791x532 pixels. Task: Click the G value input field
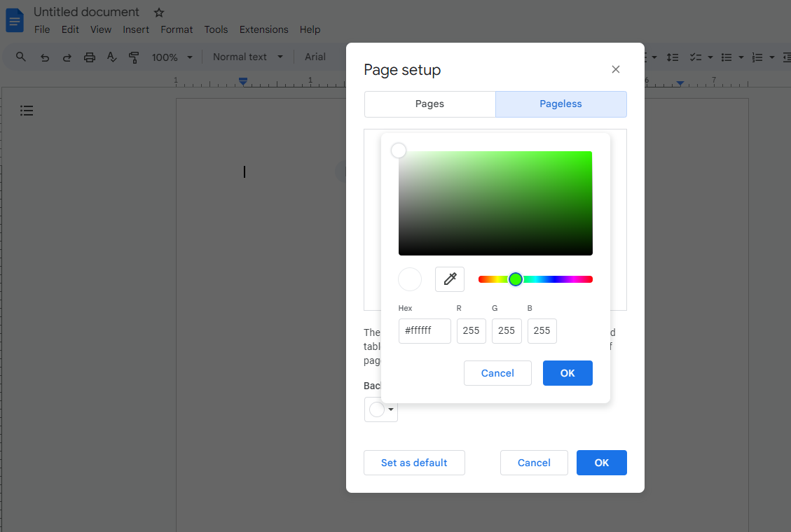tap(507, 331)
